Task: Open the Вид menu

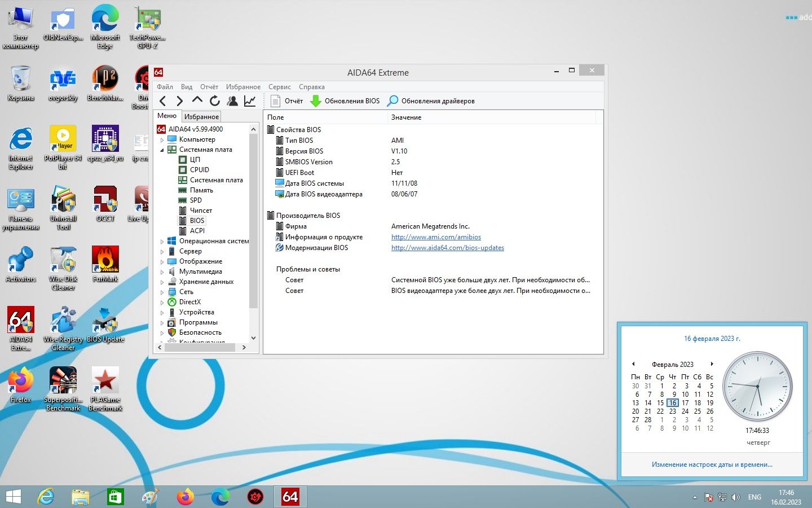Action: (x=187, y=87)
